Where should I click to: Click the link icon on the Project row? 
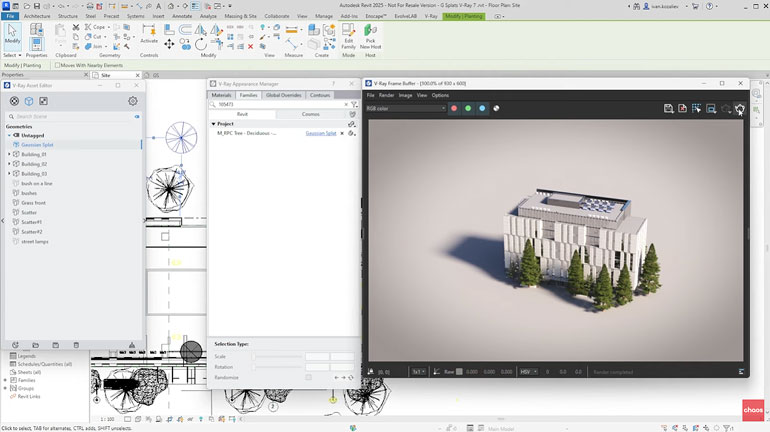click(x=352, y=124)
